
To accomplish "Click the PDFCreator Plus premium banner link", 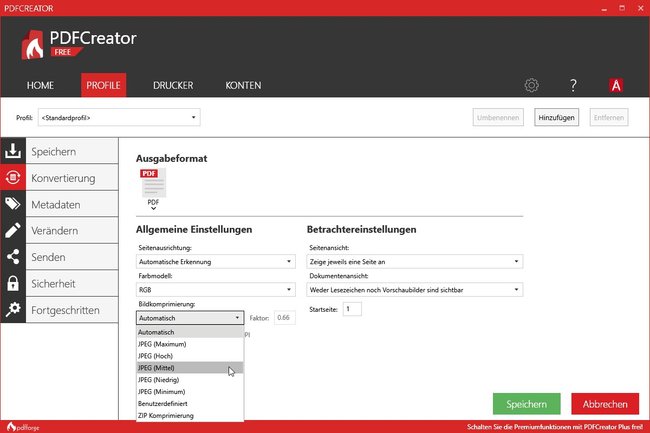I will pyautogui.click(x=555, y=427).
